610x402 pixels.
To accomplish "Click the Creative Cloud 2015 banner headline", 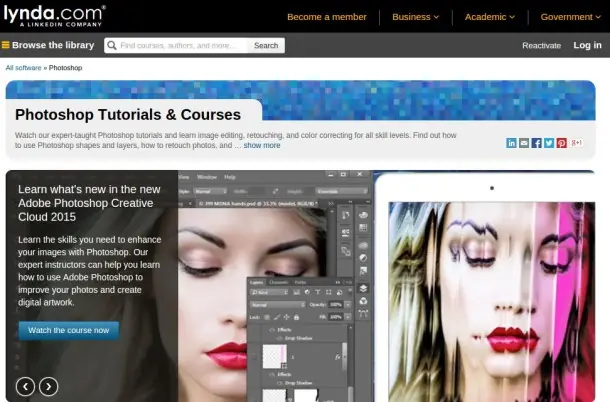I will 89,203.
